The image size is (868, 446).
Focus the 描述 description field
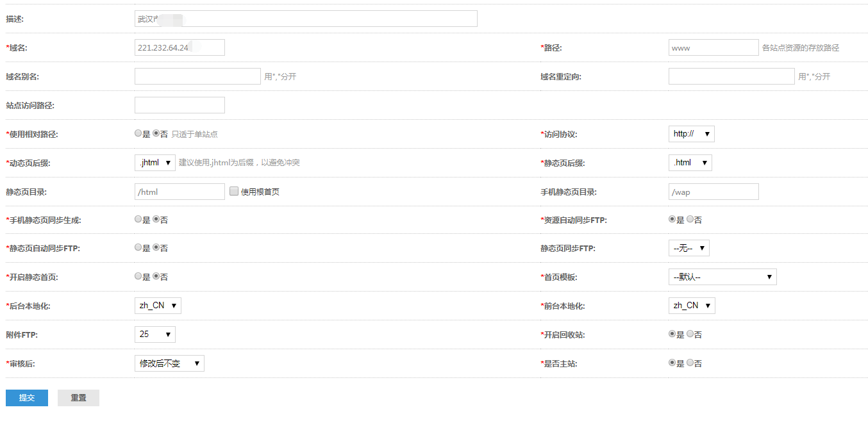pyautogui.click(x=306, y=19)
